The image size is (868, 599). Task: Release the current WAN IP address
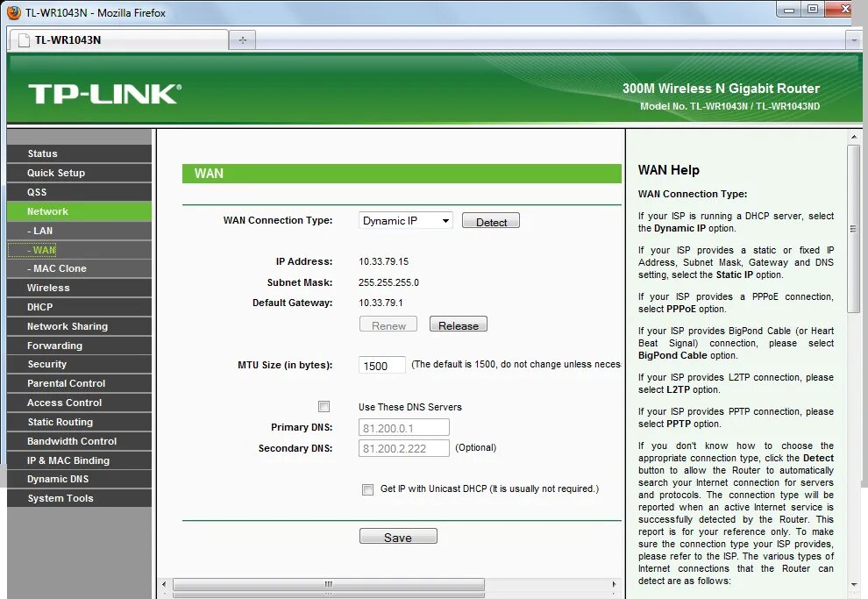(x=458, y=324)
